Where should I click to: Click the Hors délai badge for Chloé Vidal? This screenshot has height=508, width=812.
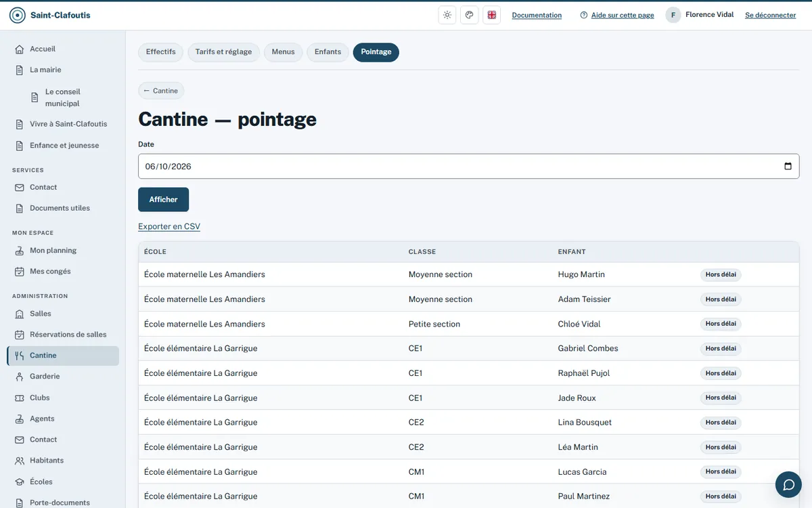tap(721, 324)
